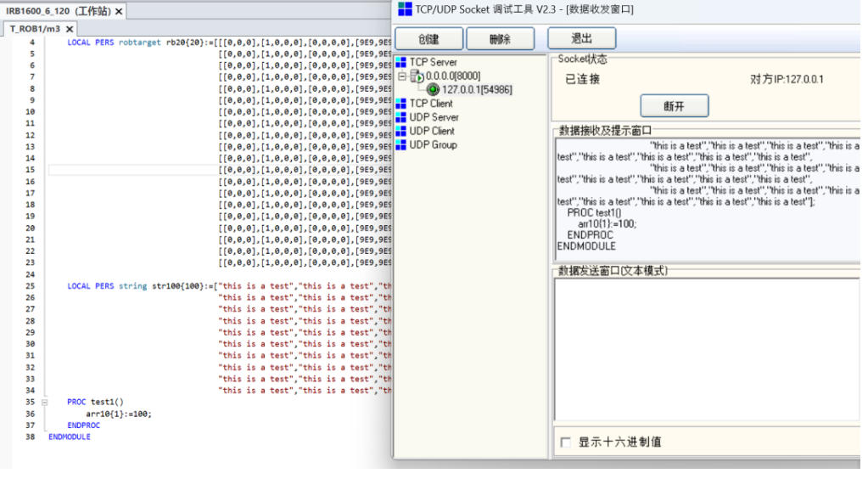Click the TCP/UDP Socket app title icon
Viewport: 868px width, 479px height.
[x=405, y=9]
